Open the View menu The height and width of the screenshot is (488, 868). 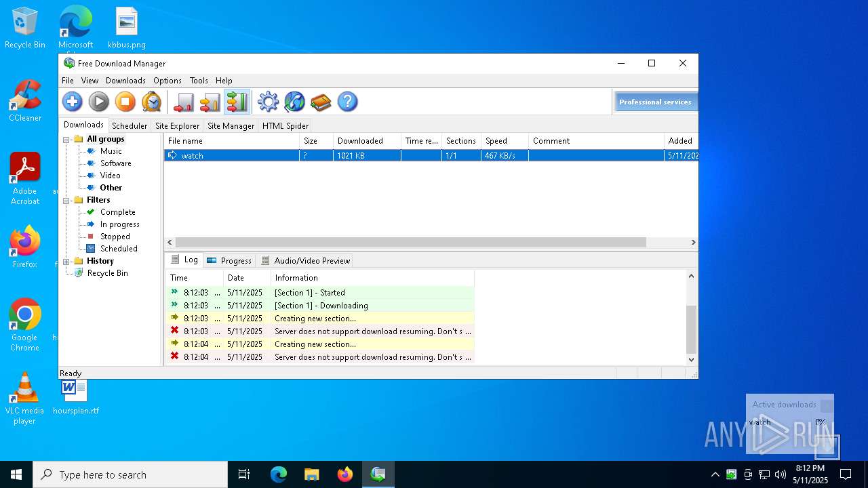coord(90,80)
